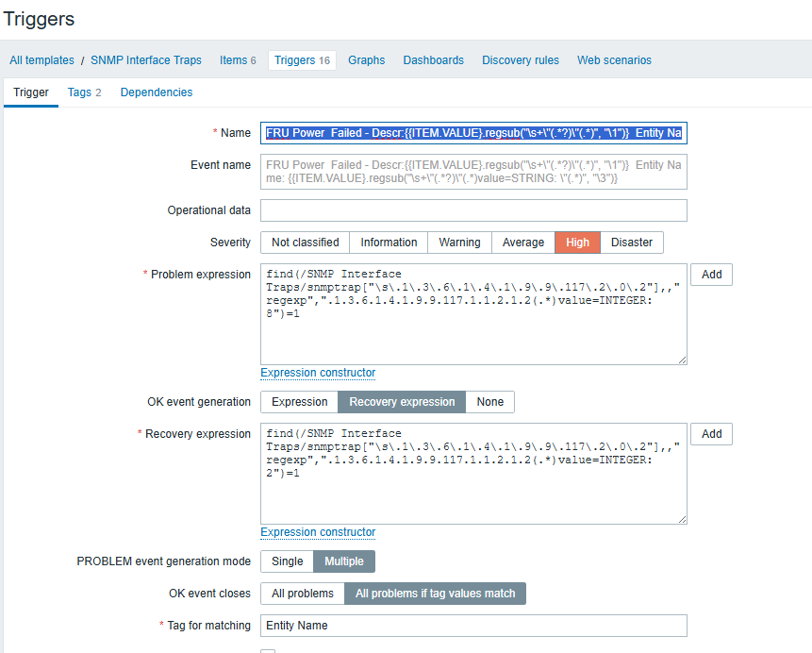Open the Graphs section
Image resolution: width=812 pixels, height=653 pixels.
tap(367, 60)
